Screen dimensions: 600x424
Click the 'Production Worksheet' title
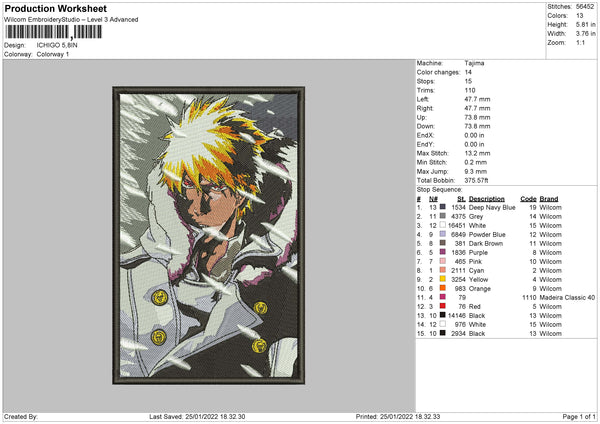point(55,8)
